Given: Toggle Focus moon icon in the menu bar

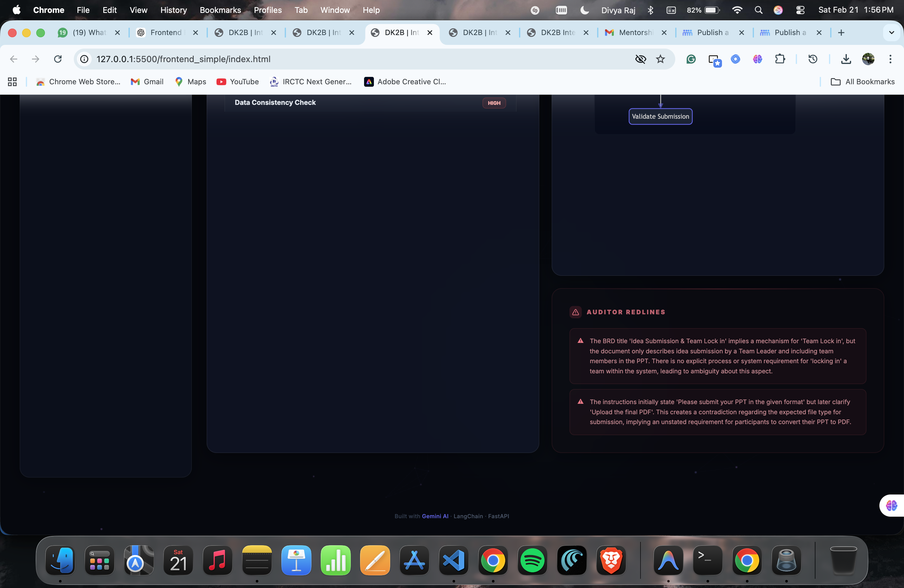Looking at the screenshot, I should pos(585,10).
